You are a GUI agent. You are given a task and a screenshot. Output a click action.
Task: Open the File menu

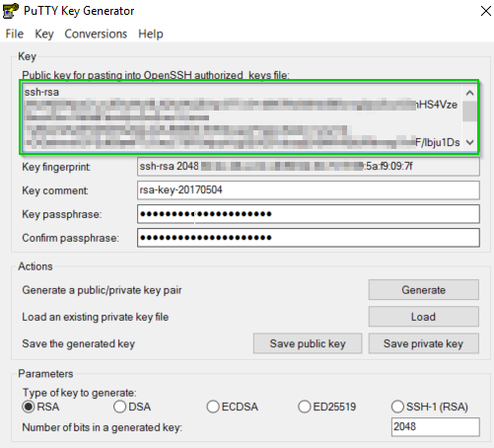(15, 34)
